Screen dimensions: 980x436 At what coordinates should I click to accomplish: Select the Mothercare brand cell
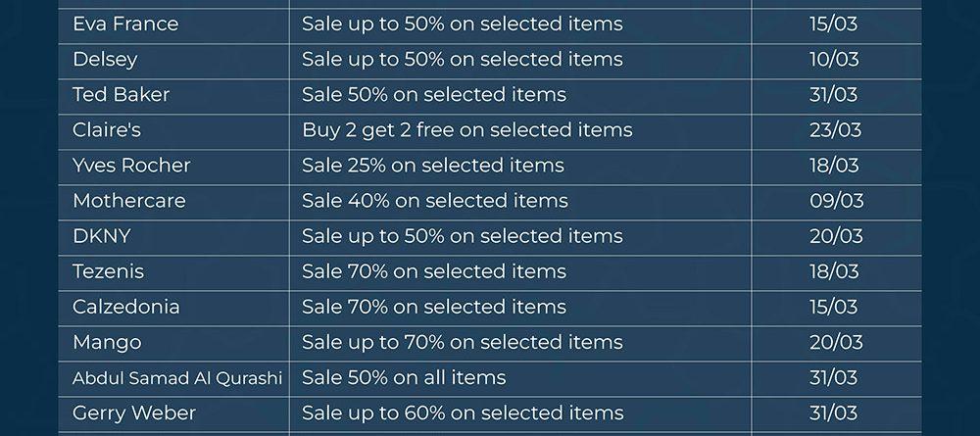pyautogui.click(x=128, y=201)
